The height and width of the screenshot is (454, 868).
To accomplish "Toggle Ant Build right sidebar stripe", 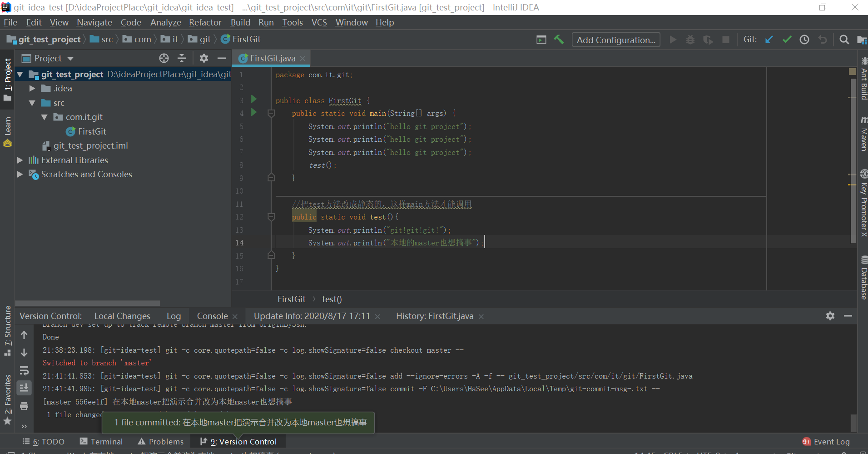I will pos(863,78).
